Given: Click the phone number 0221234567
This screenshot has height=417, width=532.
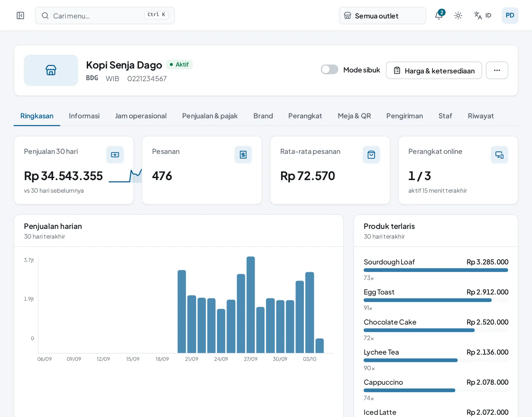Looking at the screenshot, I should click(147, 79).
